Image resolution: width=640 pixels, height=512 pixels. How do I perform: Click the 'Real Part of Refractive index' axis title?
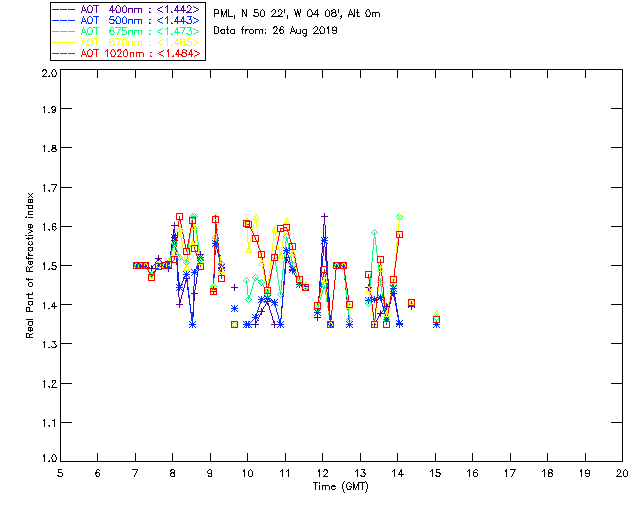(x=30, y=265)
